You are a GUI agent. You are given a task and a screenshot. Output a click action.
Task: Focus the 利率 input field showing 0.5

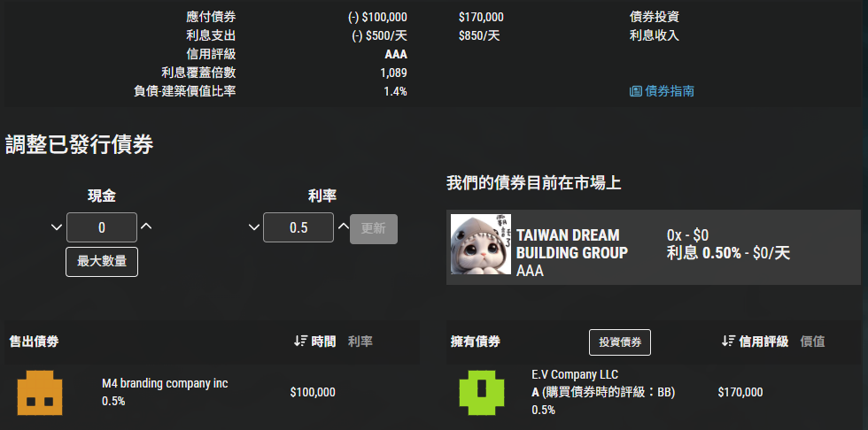coord(298,227)
